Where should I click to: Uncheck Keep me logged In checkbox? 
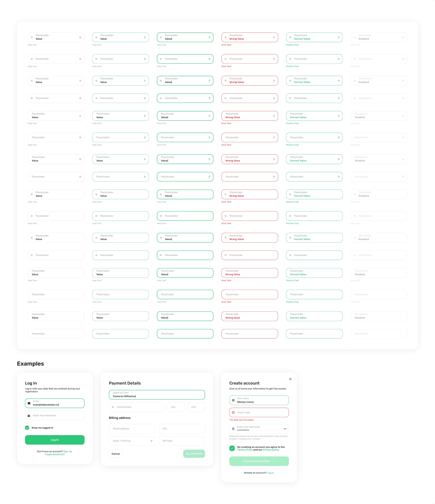pyautogui.click(x=27, y=428)
